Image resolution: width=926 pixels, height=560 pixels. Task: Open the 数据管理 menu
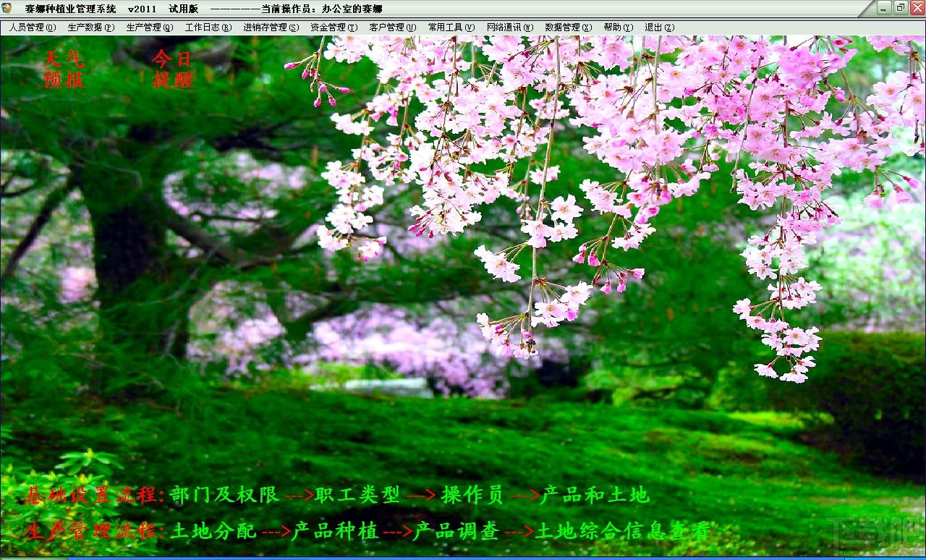(569, 27)
